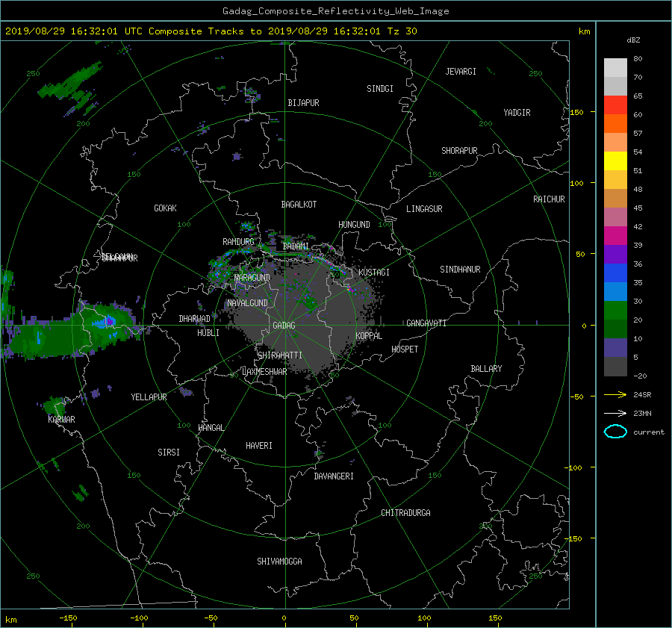672x628 pixels.
Task: Click the magenta 39 dBZ color swatch
Action: point(615,236)
